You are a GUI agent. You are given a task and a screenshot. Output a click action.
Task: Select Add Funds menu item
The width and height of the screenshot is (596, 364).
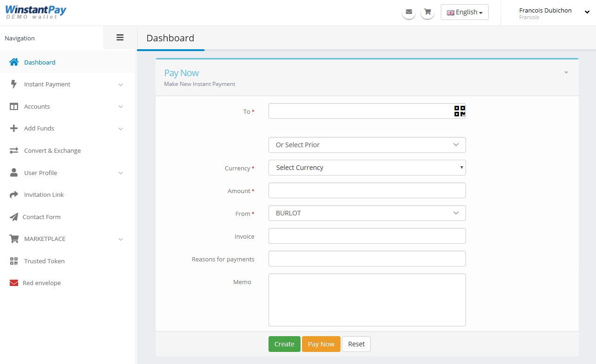[x=67, y=128]
